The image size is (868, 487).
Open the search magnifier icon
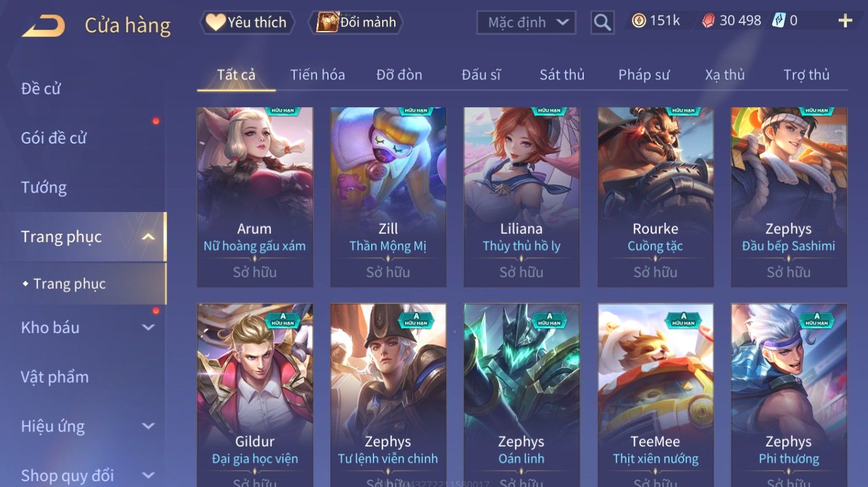click(x=602, y=22)
